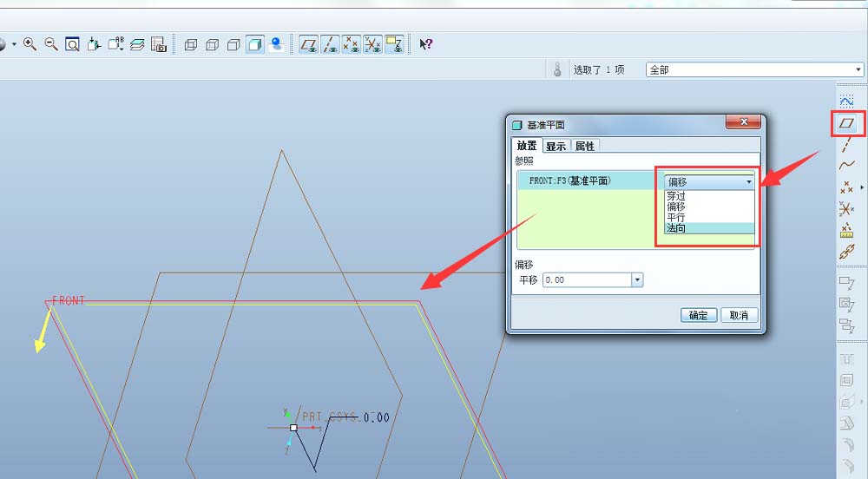Switch to No Hidden display style

tap(233, 44)
